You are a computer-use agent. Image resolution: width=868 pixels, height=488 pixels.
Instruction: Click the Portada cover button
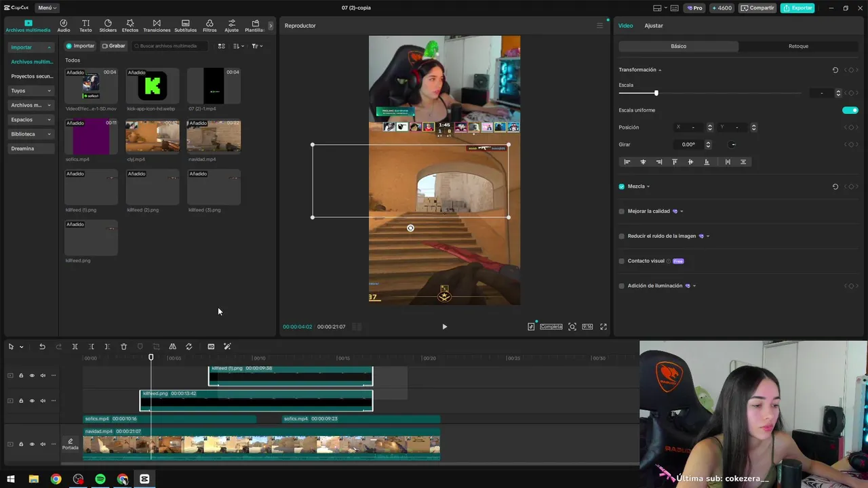pyautogui.click(x=71, y=444)
